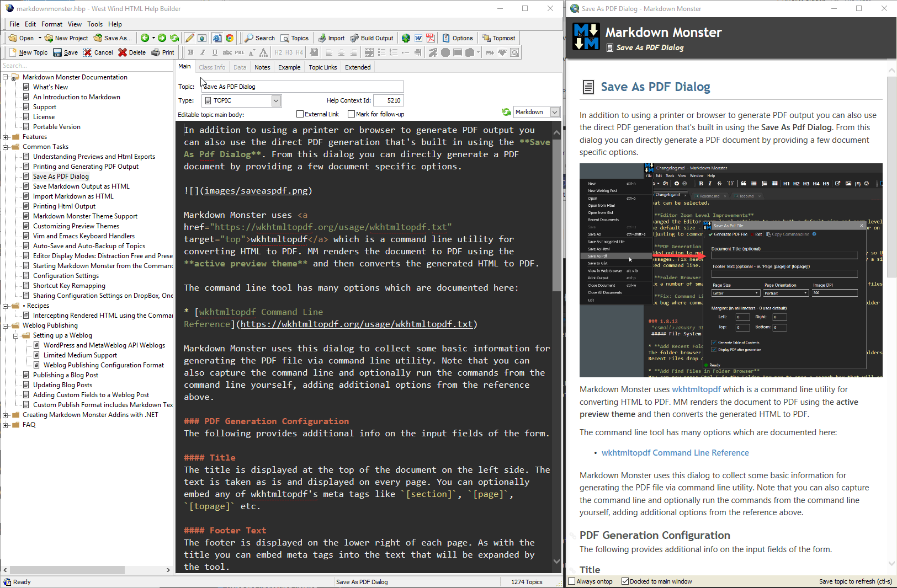Click the Bold formatting icon

pos(190,52)
